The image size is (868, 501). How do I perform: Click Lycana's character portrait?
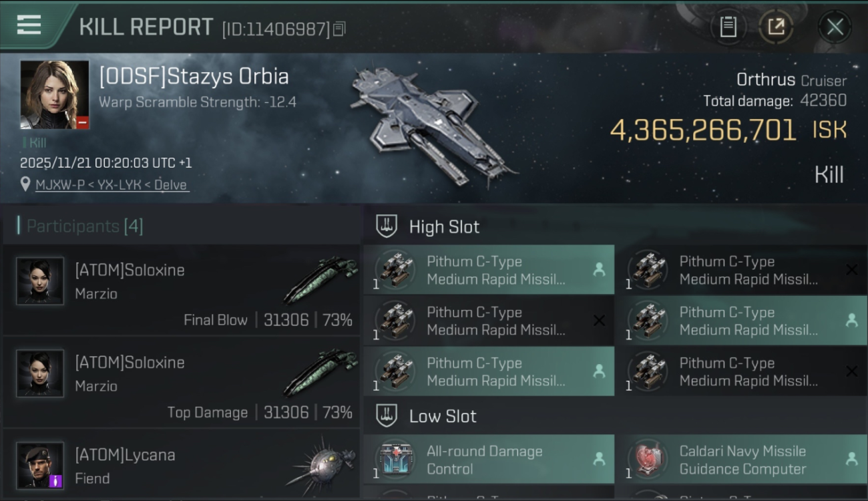[x=40, y=466]
